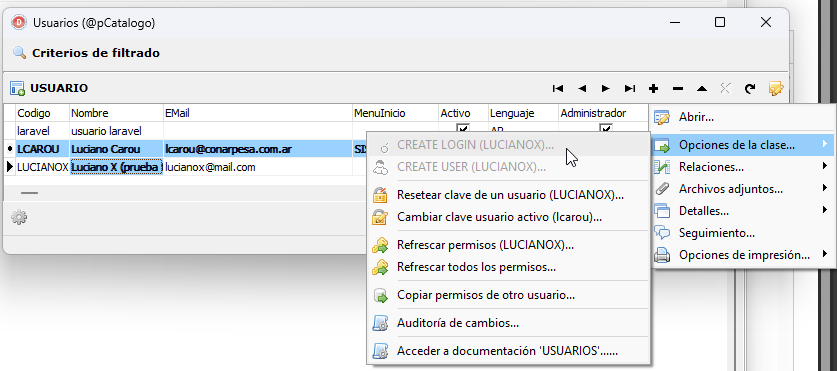Toggle Activo checkbox for laravel user
The height and width of the screenshot is (371, 837).
(463, 129)
